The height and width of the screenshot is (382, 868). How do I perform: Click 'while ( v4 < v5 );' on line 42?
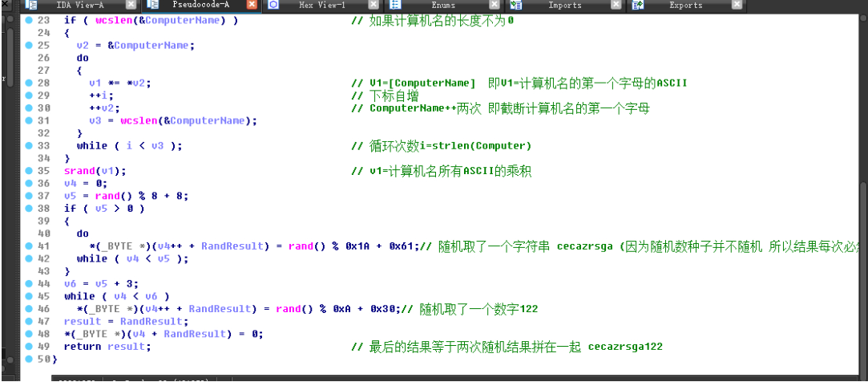pos(133,259)
